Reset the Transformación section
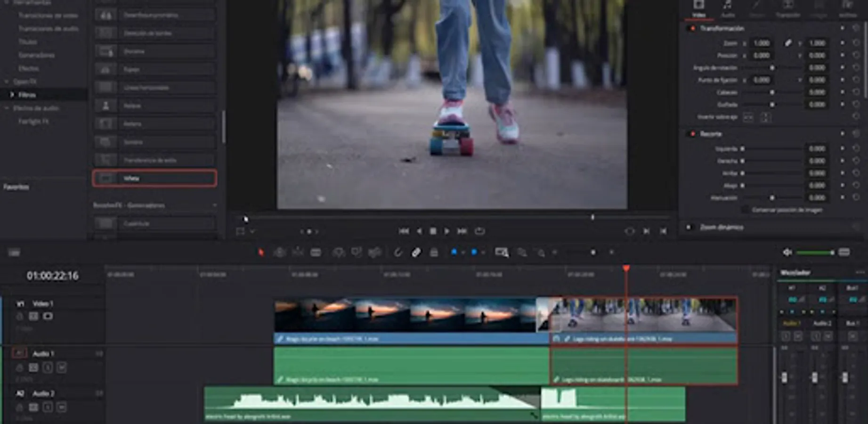Image resolution: width=868 pixels, height=424 pixels. pos(856,29)
